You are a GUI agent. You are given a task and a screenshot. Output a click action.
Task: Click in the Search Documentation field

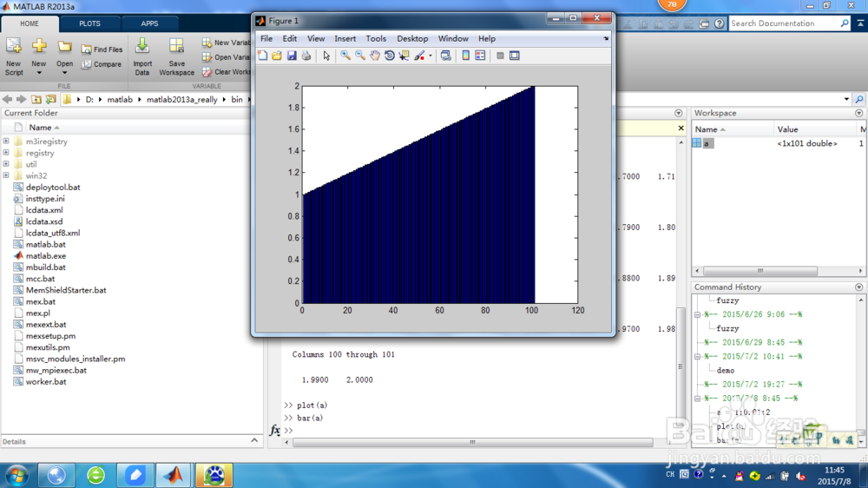[785, 23]
